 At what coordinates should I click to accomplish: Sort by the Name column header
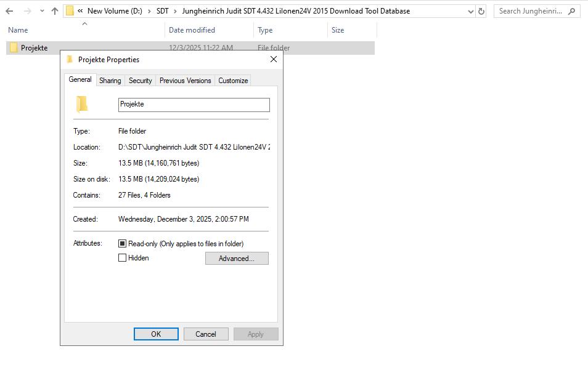point(18,30)
